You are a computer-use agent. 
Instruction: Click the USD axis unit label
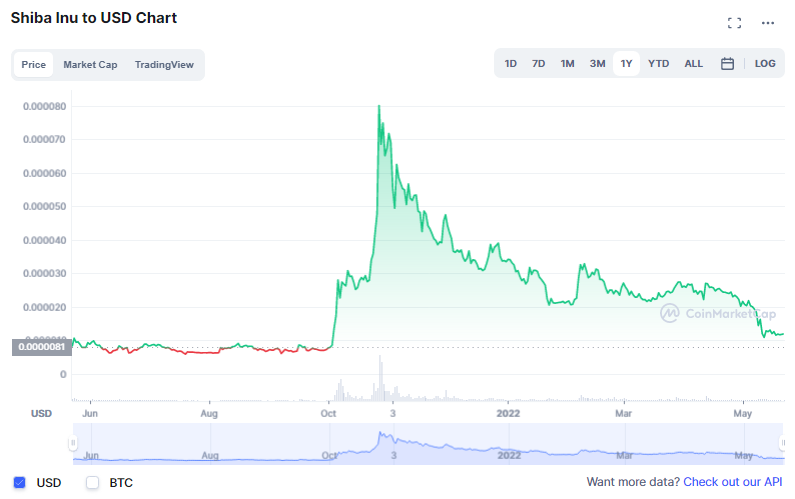tap(42, 413)
